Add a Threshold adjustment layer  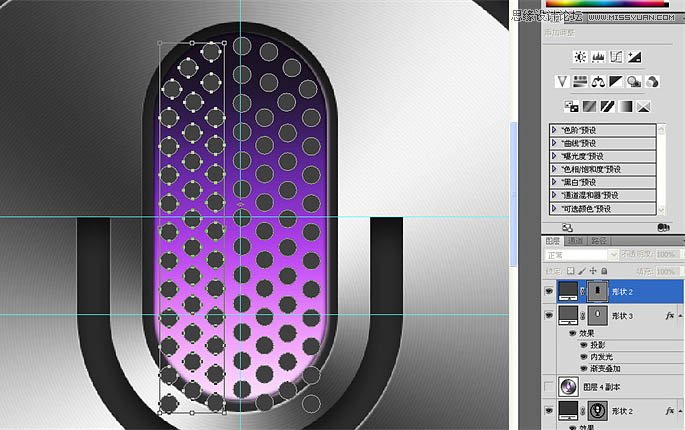pos(607,106)
